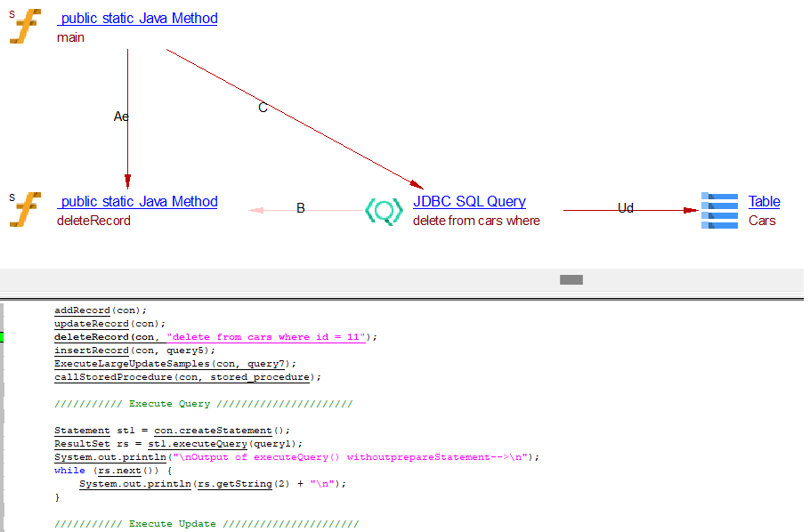
Task: Select the JDBC SQL Query node icon
Action: click(384, 211)
